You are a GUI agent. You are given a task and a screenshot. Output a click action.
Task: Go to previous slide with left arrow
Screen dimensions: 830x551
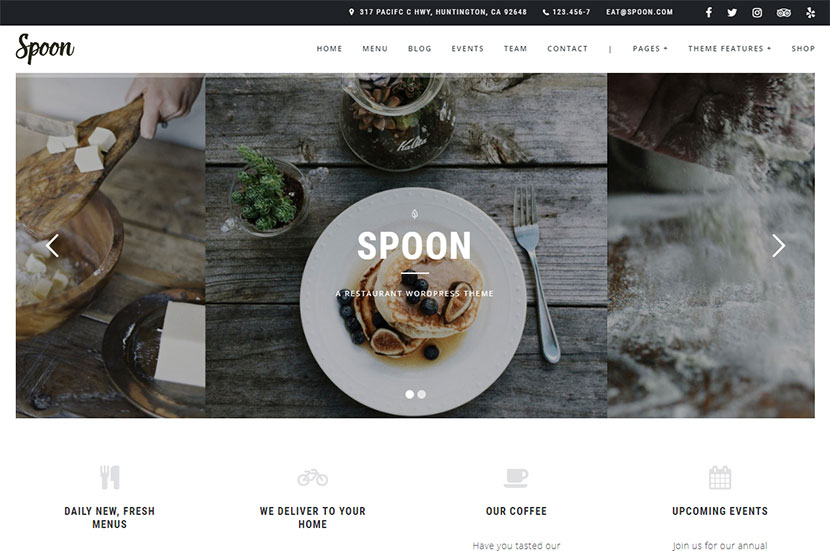(52, 246)
